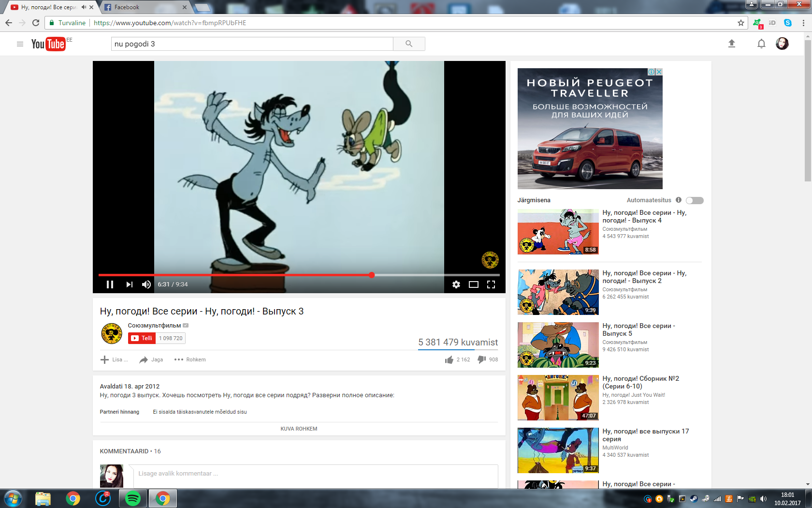Click MultiWorld channel name
The height and width of the screenshot is (508, 812).
pos(615,448)
